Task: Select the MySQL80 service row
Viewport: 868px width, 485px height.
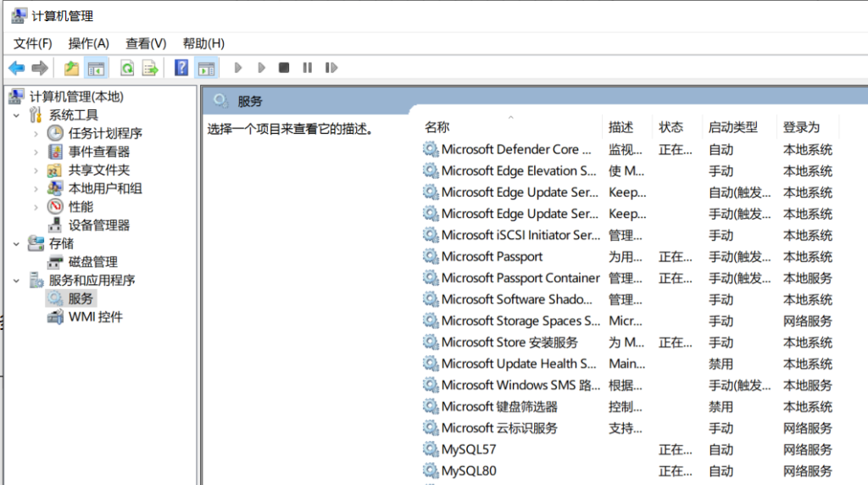Action: [x=628, y=471]
